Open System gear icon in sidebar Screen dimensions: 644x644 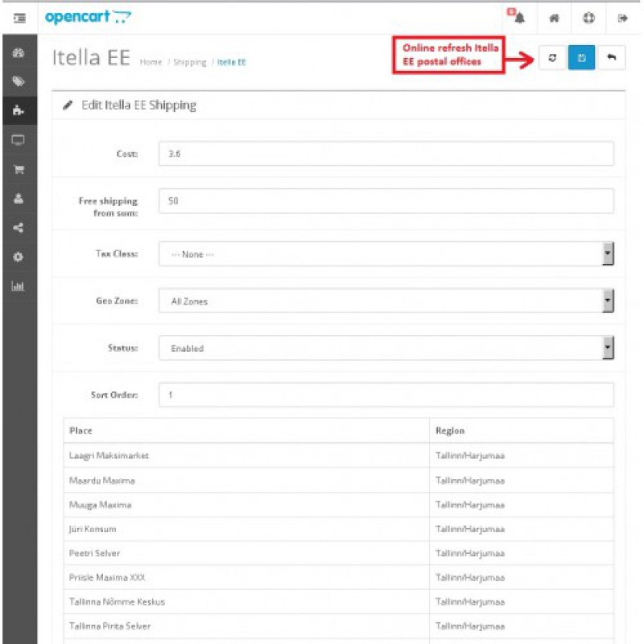point(19,257)
